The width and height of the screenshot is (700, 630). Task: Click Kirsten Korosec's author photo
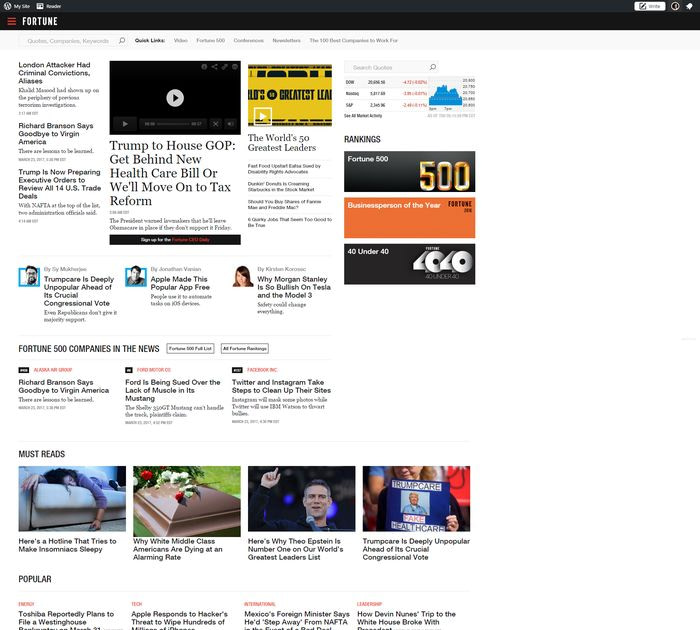tap(243, 276)
